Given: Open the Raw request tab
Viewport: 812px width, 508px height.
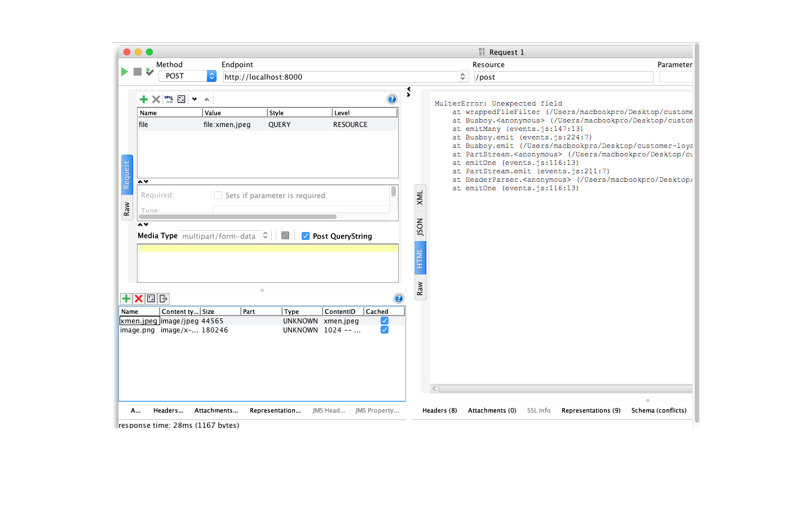Looking at the screenshot, I should coord(126,209).
